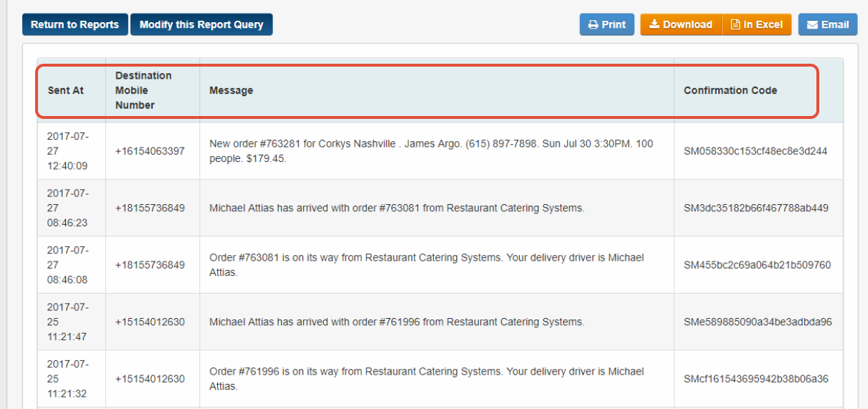Click confirmation code SM058330c153cf48ec8e3d244
The image size is (868, 409).
point(755,151)
